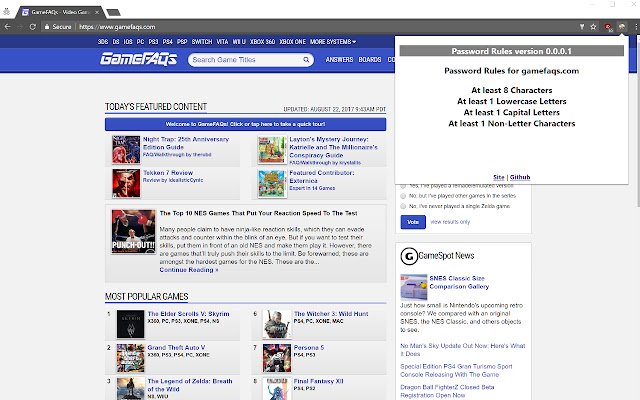The width and height of the screenshot is (640, 400).
Task: Open Night Trap 25th Anniversary Edition Guide
Action: click(186, 143)
